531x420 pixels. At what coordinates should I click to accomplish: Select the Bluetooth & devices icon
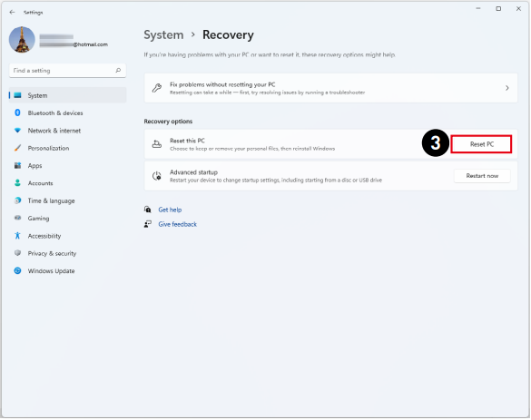point(17,112)
